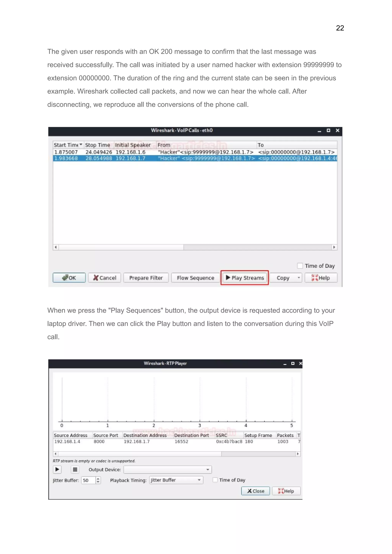This screenshot has height=554, width=392.
Task: Open the Playback Timing dropdown
Action: [176, 480]
